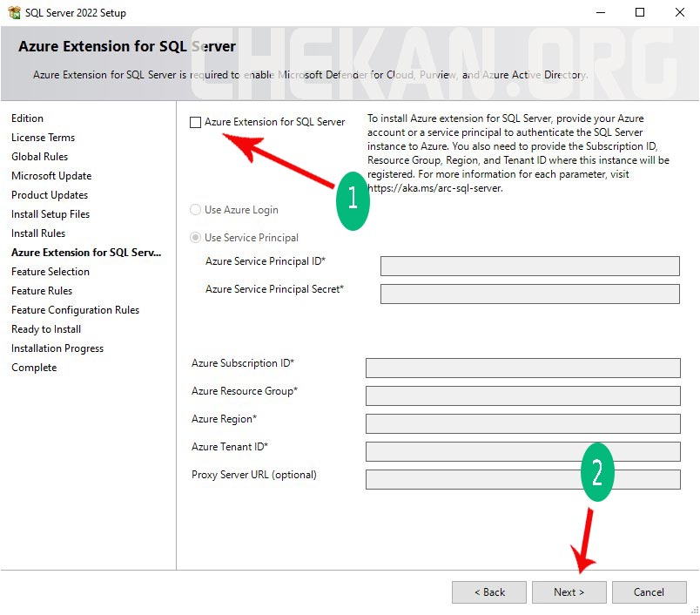700x615 pixels.
Task: Select Feature Configuration Rules step
Action: click(x=76, y=310)
